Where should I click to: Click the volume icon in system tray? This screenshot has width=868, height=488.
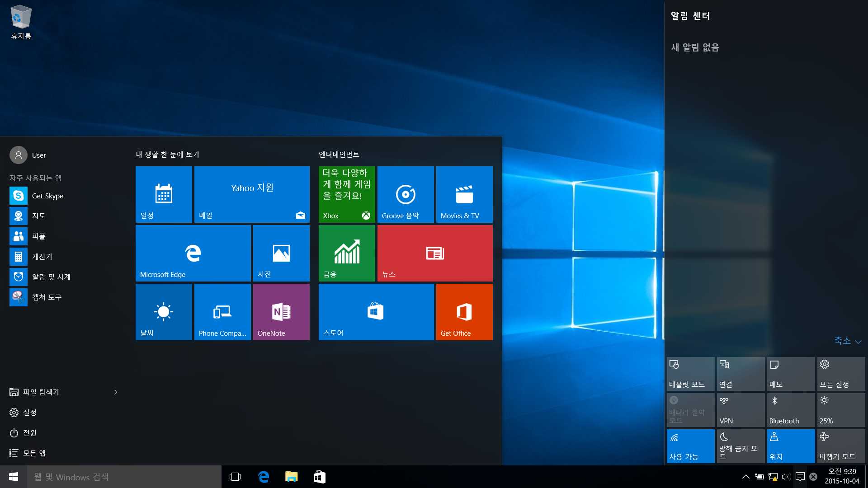pyautogui.click(x=786, y=477)
